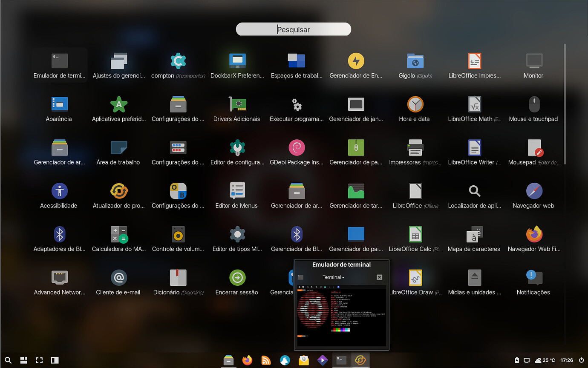Launch Gigolo app
This screenshot has height=368, width=588.
tap(415, 66)
